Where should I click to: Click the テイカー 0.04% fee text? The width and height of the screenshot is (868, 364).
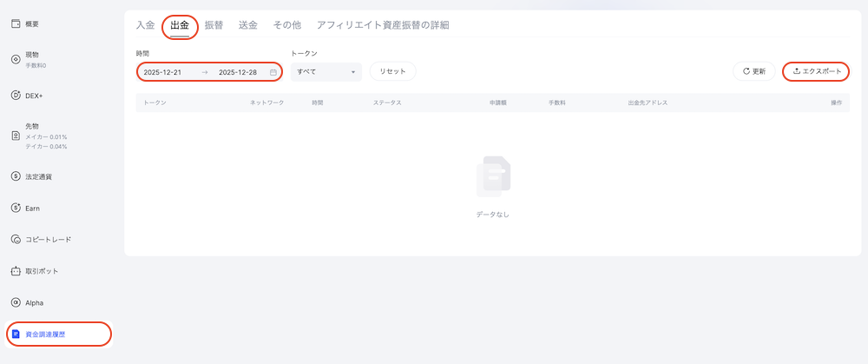(x=47, y=147)
